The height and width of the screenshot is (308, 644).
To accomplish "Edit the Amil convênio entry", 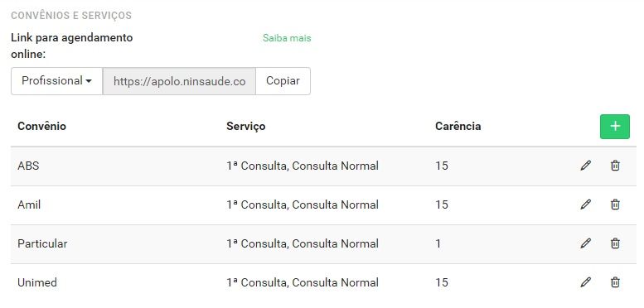I will (586, 205).
